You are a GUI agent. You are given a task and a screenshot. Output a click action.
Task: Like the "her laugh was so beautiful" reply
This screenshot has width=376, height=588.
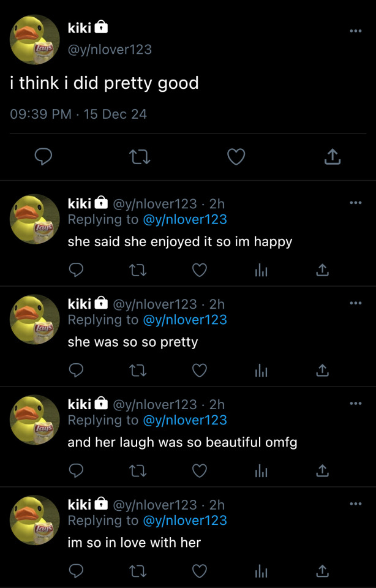(x=200, y=470)
